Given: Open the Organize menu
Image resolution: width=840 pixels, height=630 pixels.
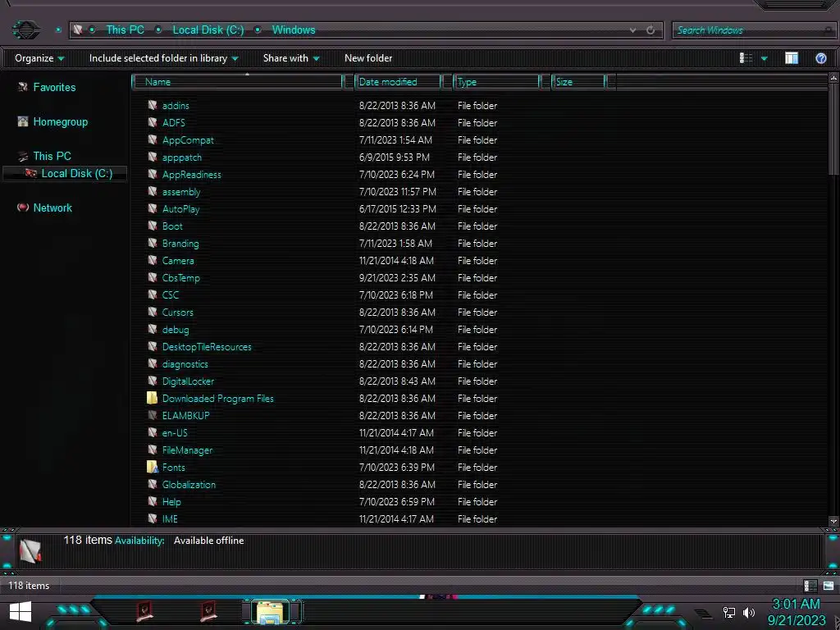Looking at the screenshot, I should [x=39, y=58].
